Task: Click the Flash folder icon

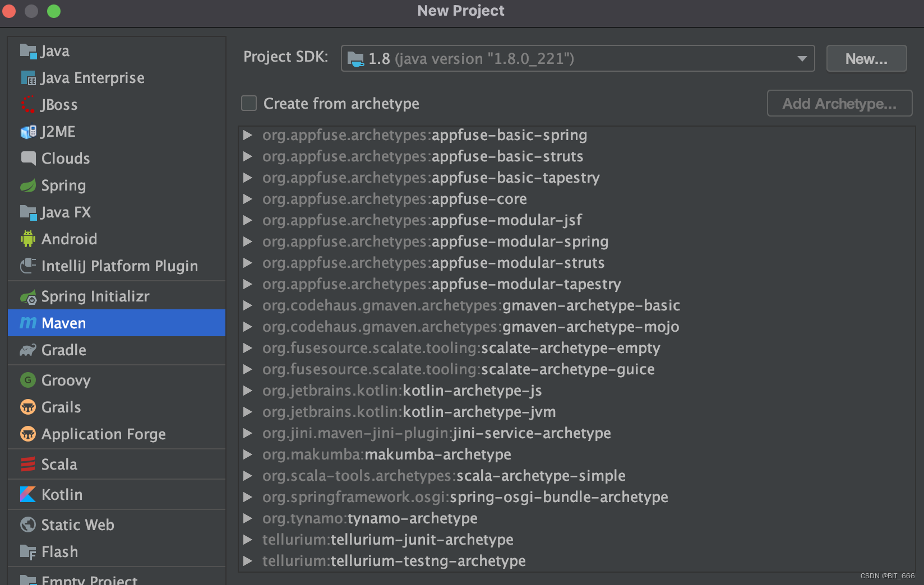Action: click(28, 552)
